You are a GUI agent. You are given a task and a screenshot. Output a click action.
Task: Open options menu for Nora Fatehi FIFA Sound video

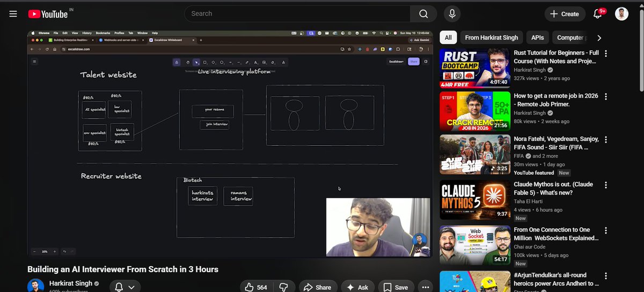[x=606, y=139]
